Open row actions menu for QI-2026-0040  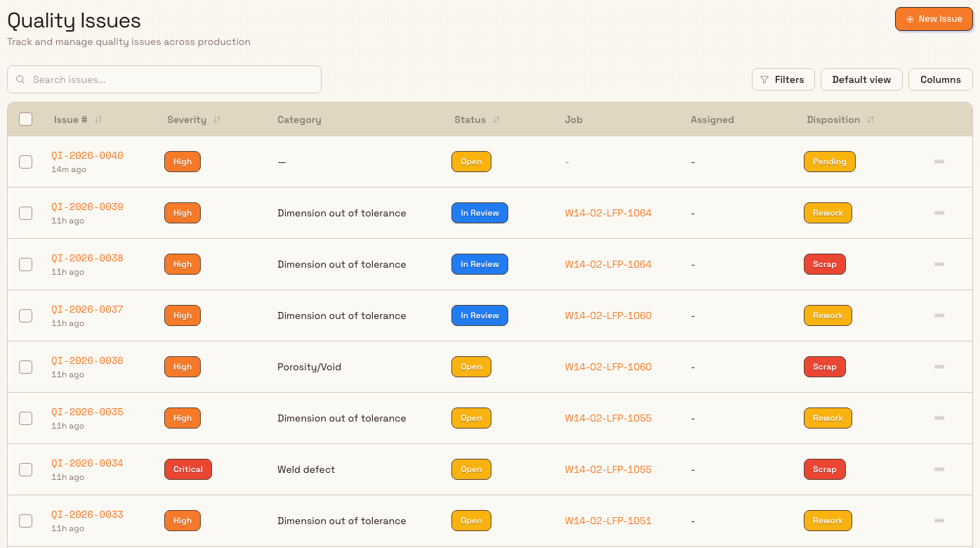[x=939, y=162]
